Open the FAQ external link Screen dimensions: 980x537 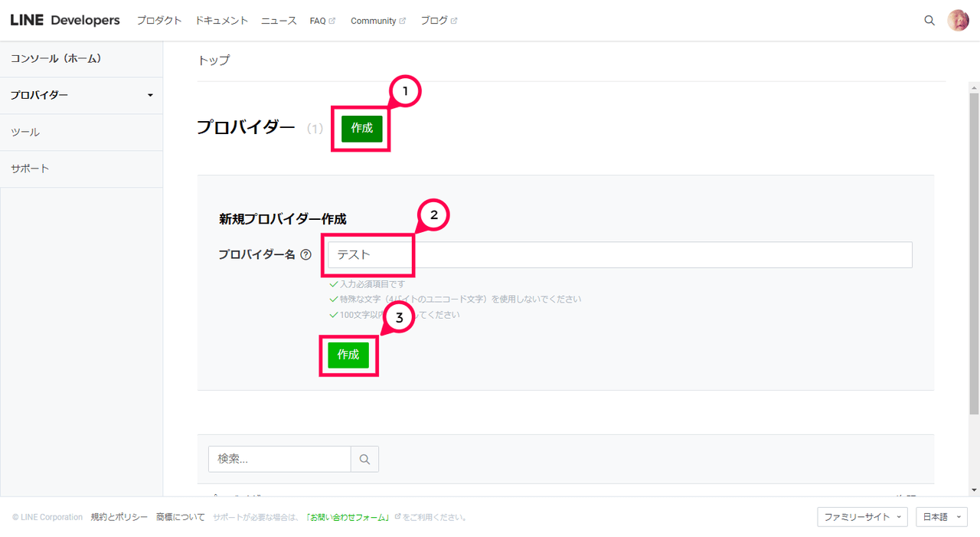(x=322, y=21)
